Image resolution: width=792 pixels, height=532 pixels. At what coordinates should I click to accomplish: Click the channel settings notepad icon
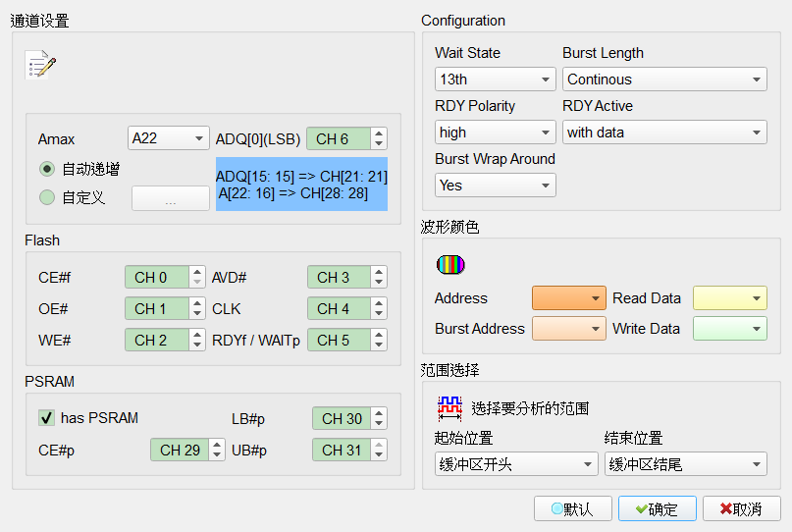tap(40, 65)
